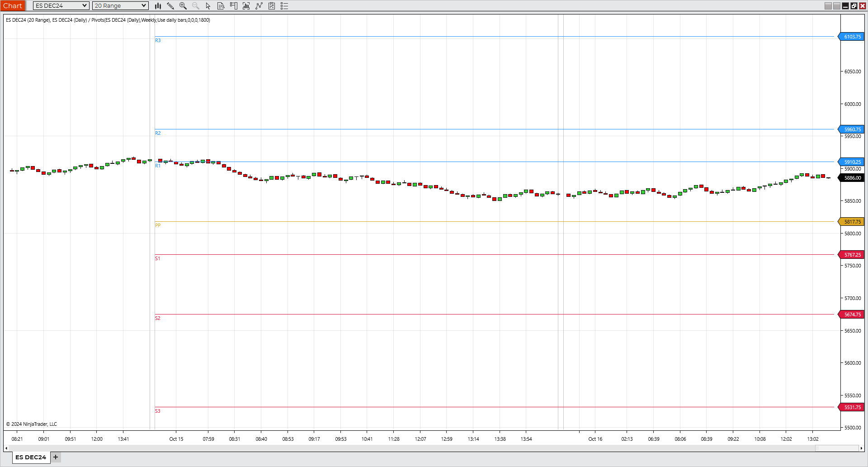
Task: Click the S1 price marker 5767.25
Action: pos(851,255)
